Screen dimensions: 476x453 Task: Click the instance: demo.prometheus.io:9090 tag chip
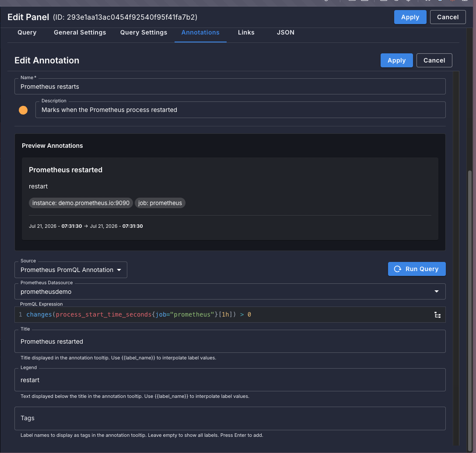pyautogui.click(x=81, y=203)
